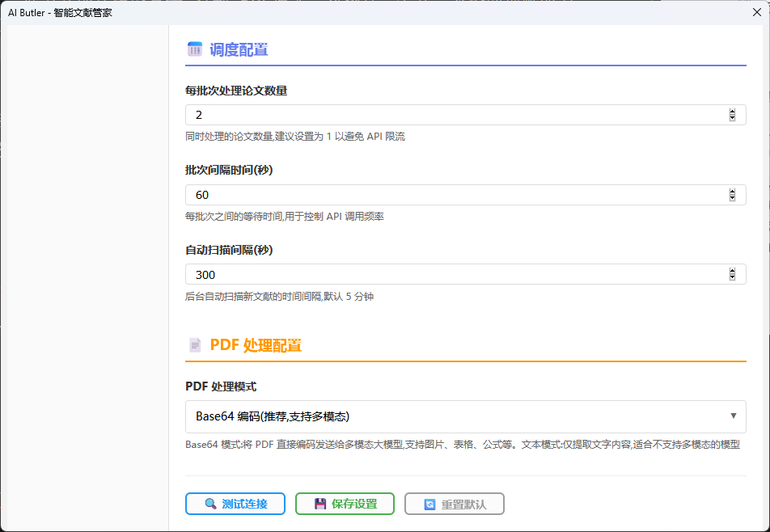Click the reset icon on 重置默认 button

point(430,504)
